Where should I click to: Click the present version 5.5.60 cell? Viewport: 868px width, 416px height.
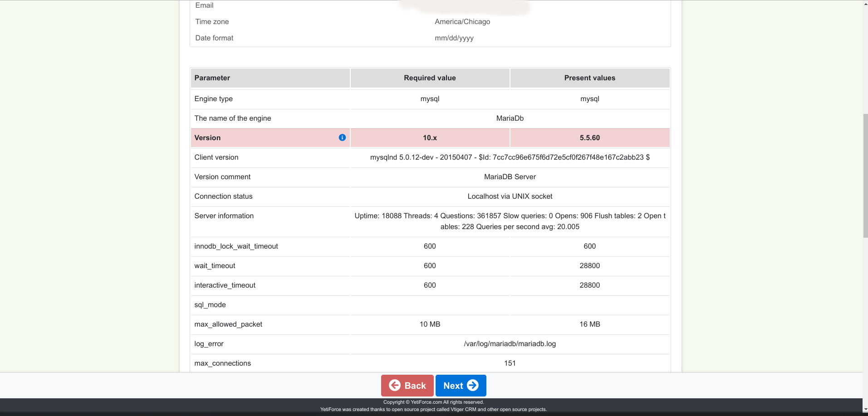tap(590, 138)
